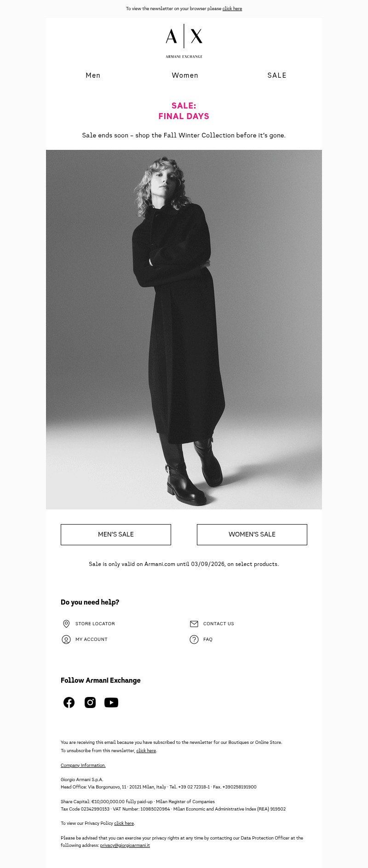Click the My Account person icon
Image resolution: width=368 pixels, height=868 pixels.
point(66,640)
